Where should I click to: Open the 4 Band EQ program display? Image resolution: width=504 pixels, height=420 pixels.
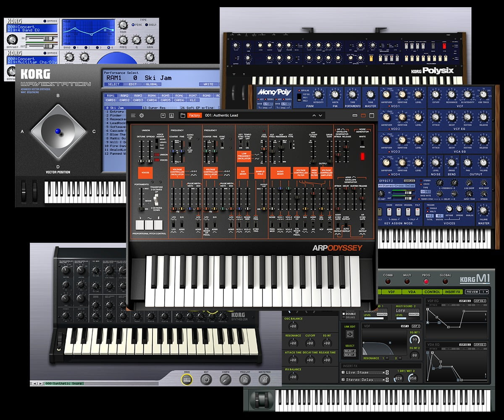[x=32, y=28]
